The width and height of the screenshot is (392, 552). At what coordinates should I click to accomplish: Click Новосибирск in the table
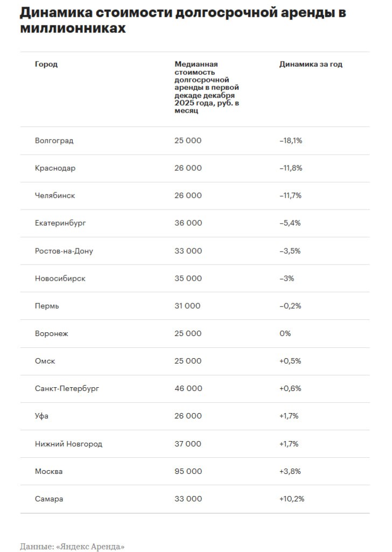[60, 278]
